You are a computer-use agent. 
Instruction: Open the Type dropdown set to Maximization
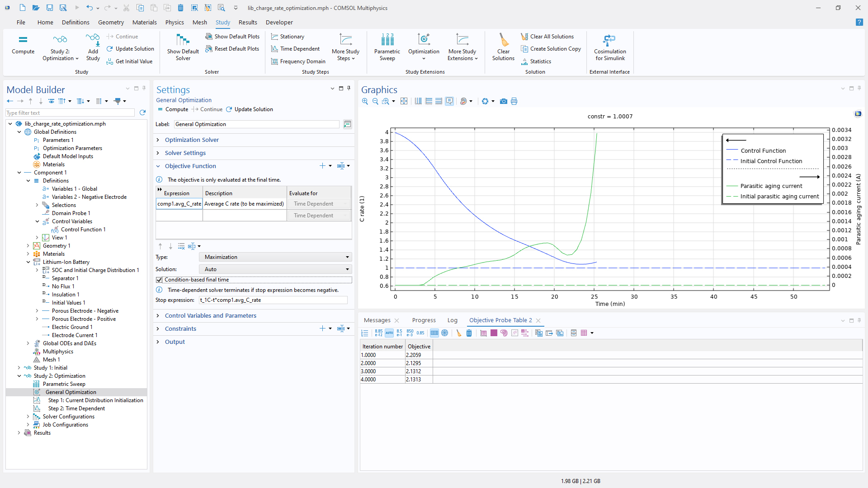(x=275, y=257)
